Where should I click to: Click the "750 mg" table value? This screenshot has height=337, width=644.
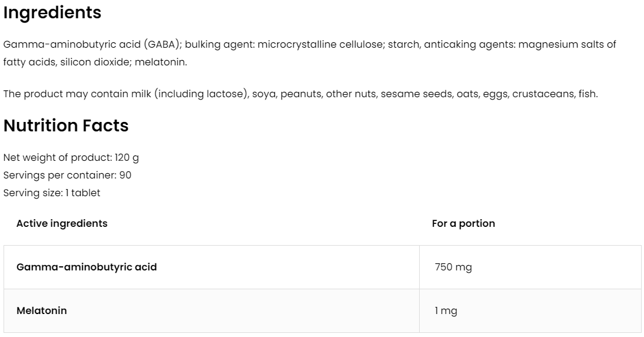[453, 267]
